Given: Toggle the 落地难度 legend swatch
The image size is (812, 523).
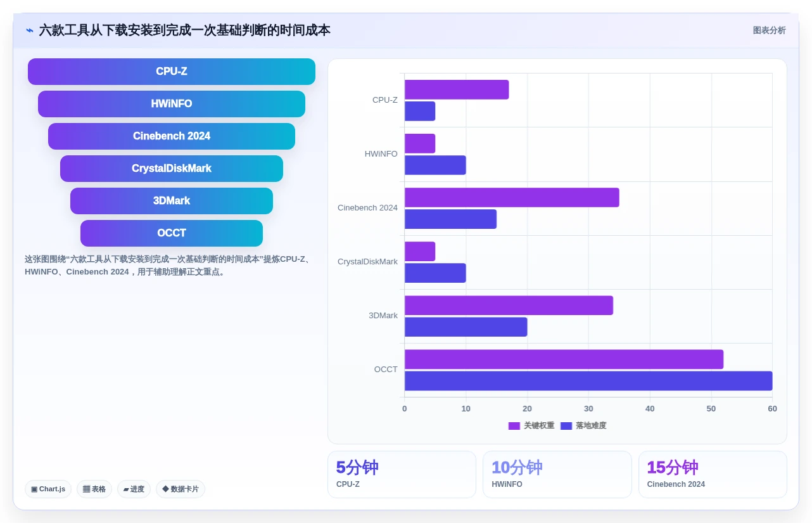Looking at the screenshot, I should click(566, 426).
